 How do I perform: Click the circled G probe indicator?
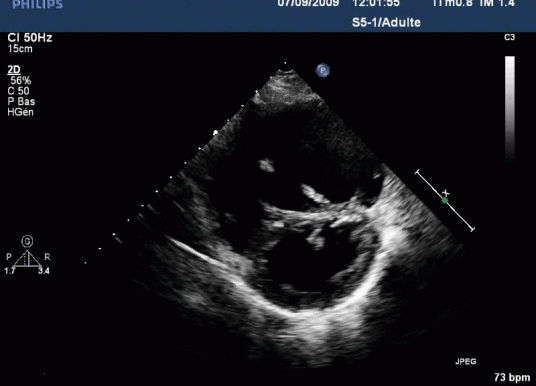tap(27, 241)
